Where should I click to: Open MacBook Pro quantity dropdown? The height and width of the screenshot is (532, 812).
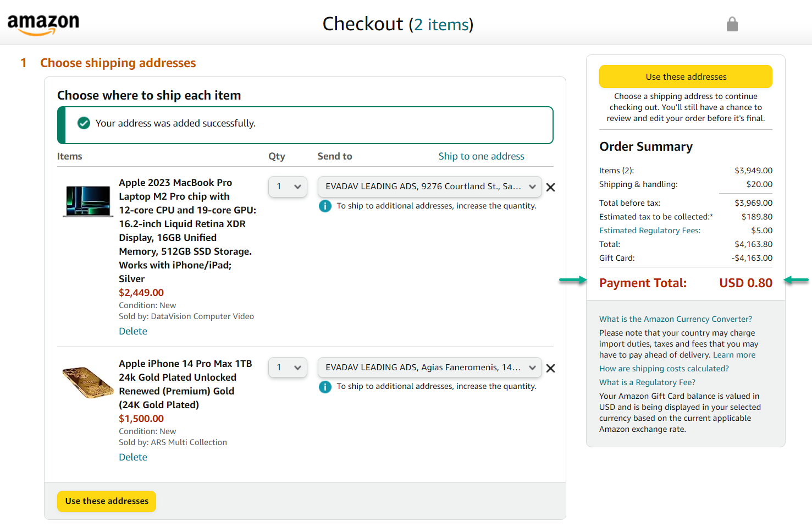coord(288,187)
